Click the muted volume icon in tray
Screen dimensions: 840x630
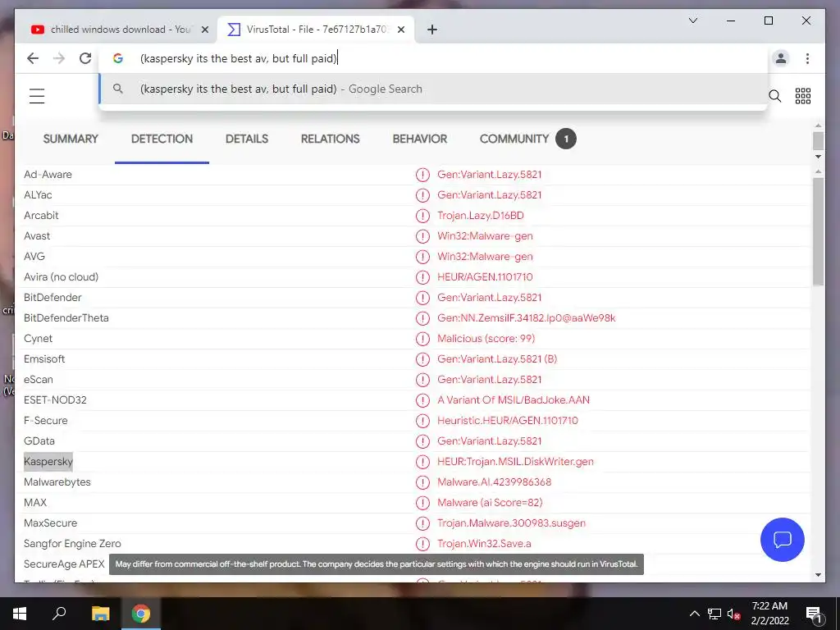coord(734,614)
